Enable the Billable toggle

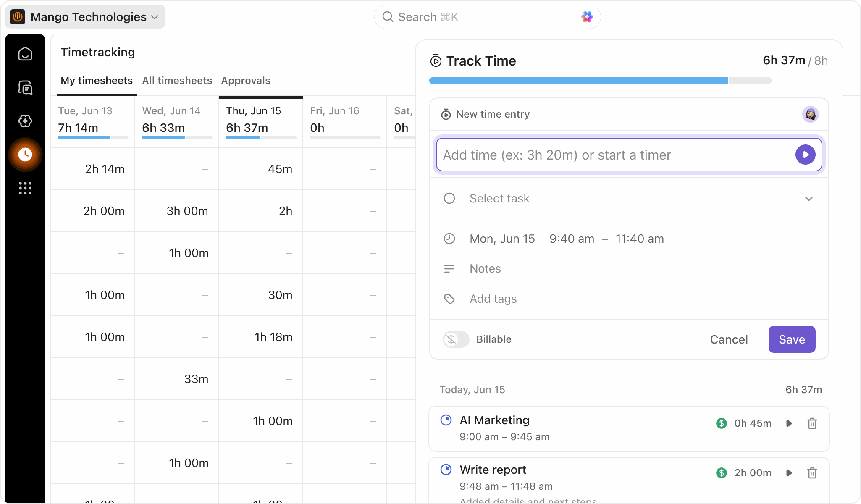click(x=455, y=339)
